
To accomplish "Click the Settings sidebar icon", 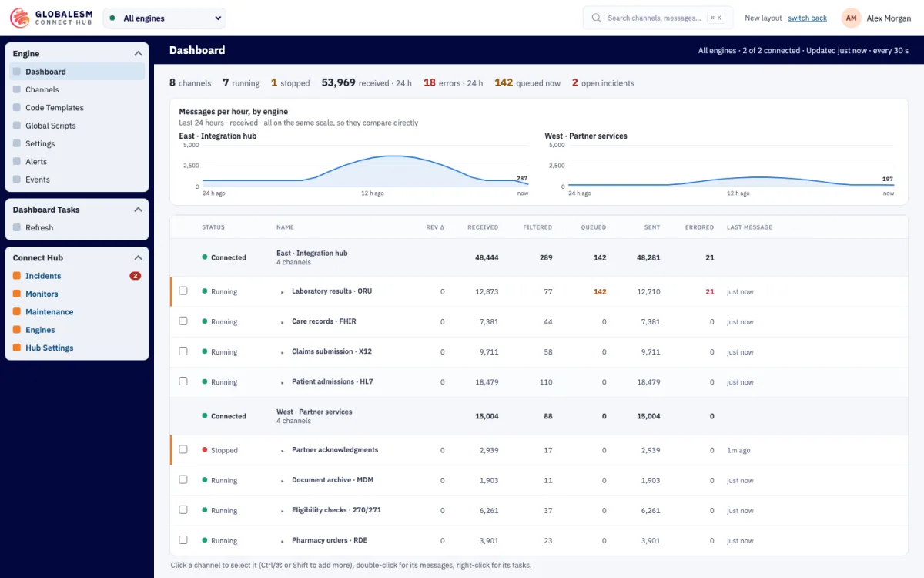I will tap(17, 143).
